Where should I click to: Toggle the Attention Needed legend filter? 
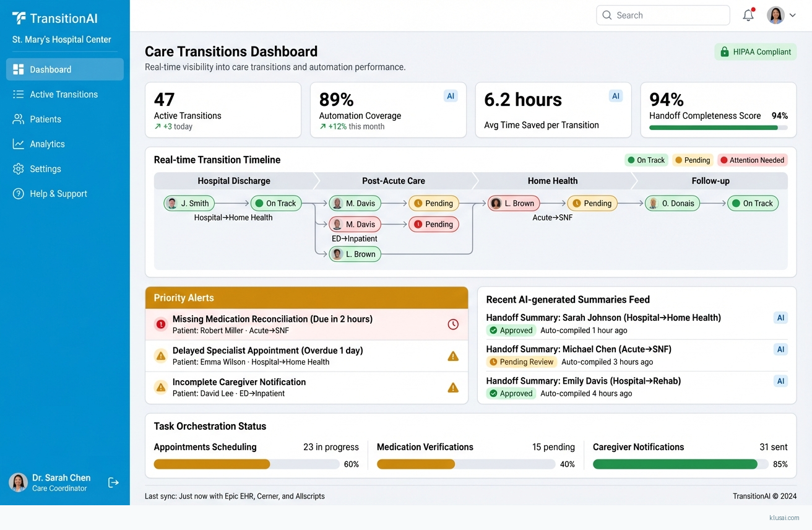pos(752,160)
